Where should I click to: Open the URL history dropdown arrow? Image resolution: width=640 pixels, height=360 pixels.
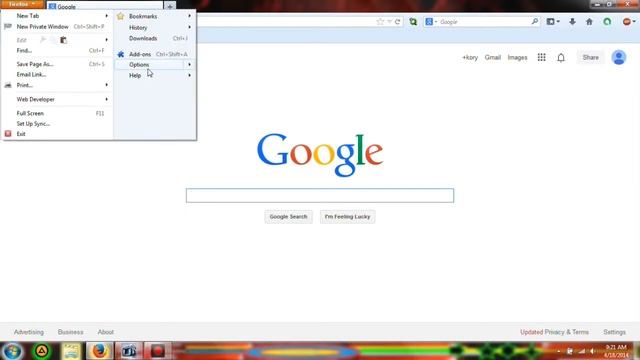coord(389,22)
